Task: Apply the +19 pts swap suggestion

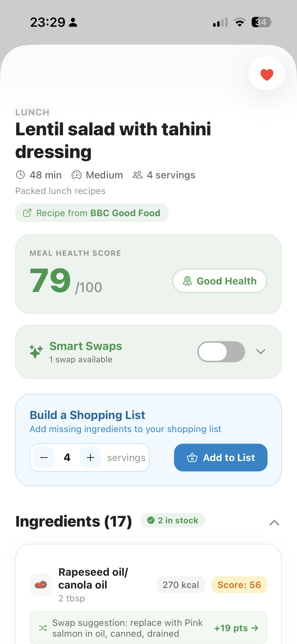Action: (x=236, y=628)
